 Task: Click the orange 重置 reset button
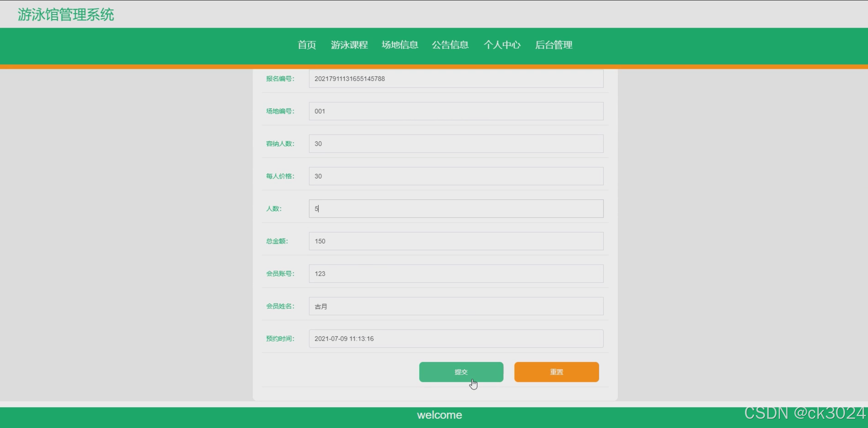tap(556, 372)
